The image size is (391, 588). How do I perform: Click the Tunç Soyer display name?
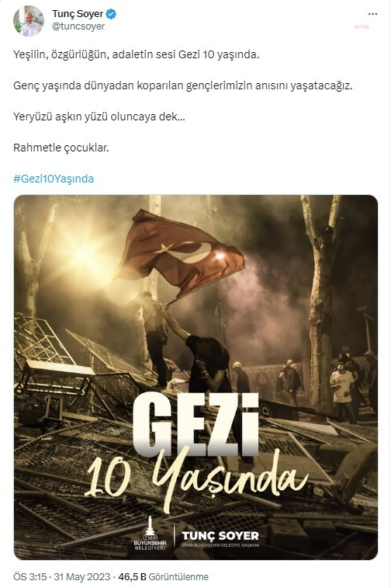[78, 14]
